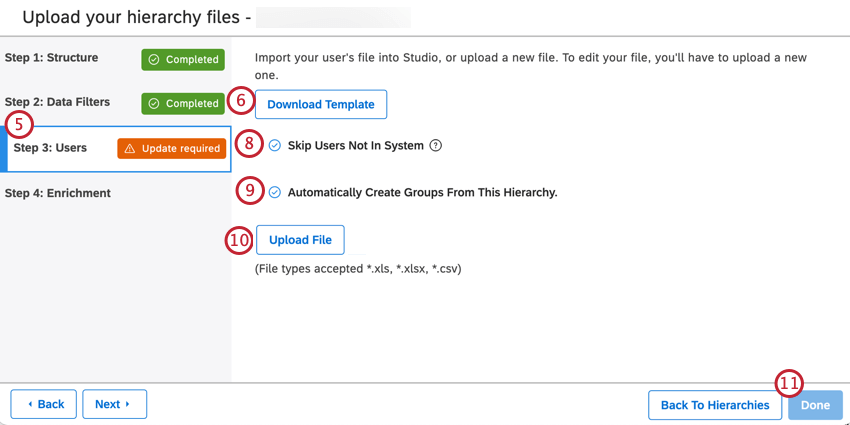Viewport: 850px width, 425px height.
Task: Open Step 1: Structure
Action: click(x=52, y=58)
